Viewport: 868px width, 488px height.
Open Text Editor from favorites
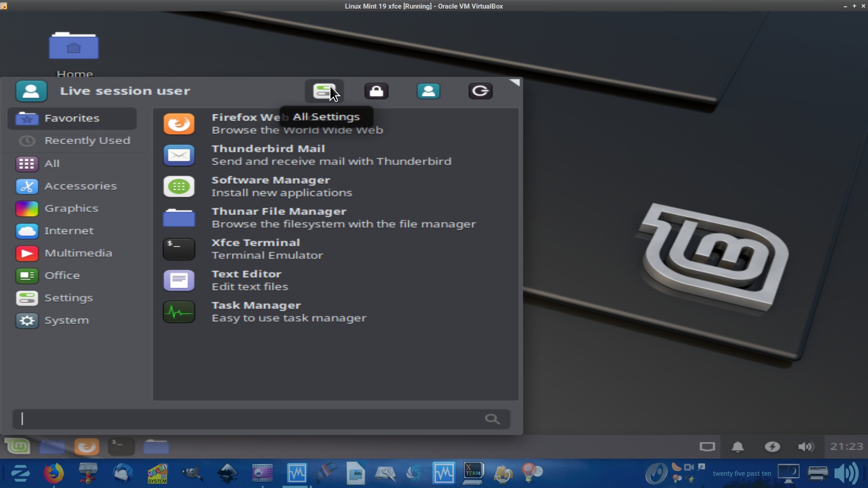pos(246,280)
